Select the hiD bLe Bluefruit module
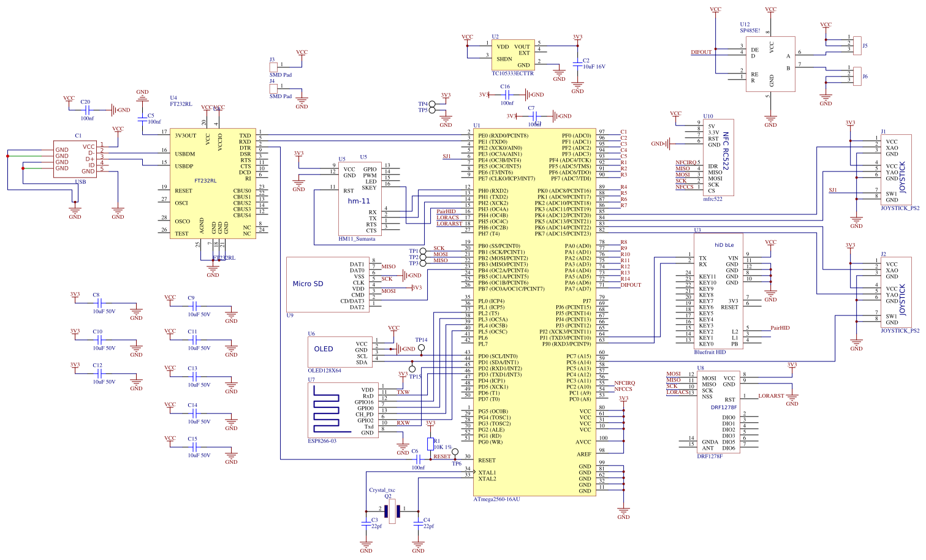The height and width of the screenshot is (560, 926). 718,290
